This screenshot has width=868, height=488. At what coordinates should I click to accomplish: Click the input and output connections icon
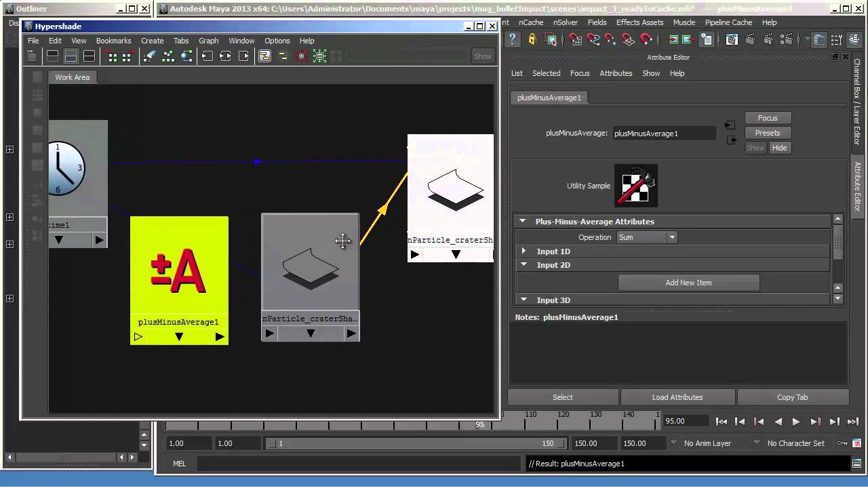[x=225, y=56]
